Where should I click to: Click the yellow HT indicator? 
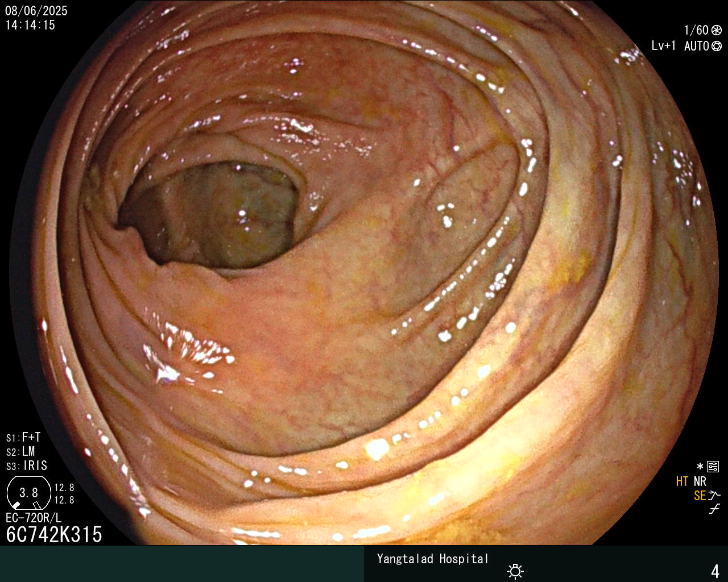(682, 482)
